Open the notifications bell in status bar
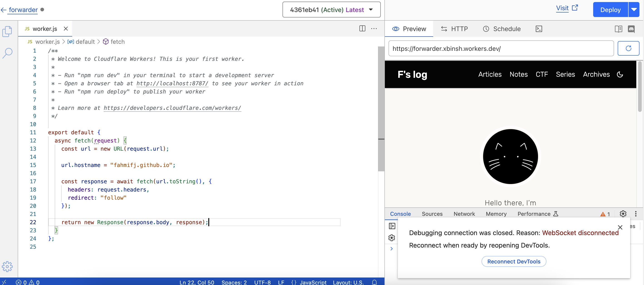 pos(374,282)
